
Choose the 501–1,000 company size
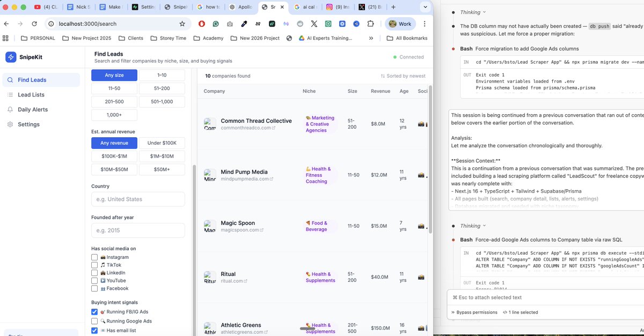coord(162,102)
